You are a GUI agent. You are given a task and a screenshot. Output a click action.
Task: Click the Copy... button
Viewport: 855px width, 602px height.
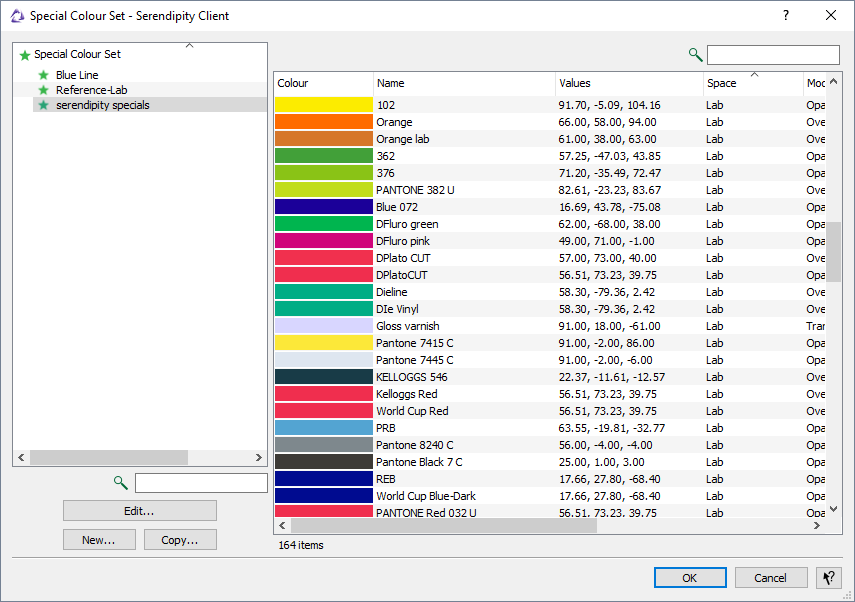pos(180,540)
